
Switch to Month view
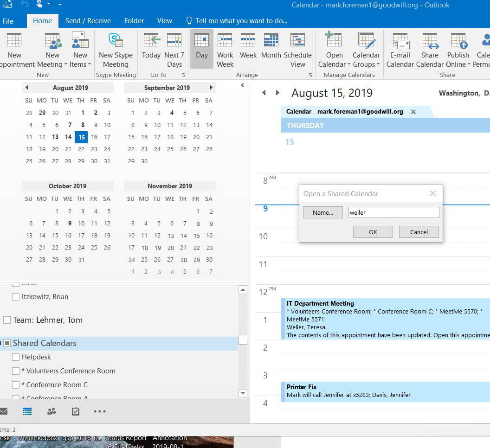(271, 45)
